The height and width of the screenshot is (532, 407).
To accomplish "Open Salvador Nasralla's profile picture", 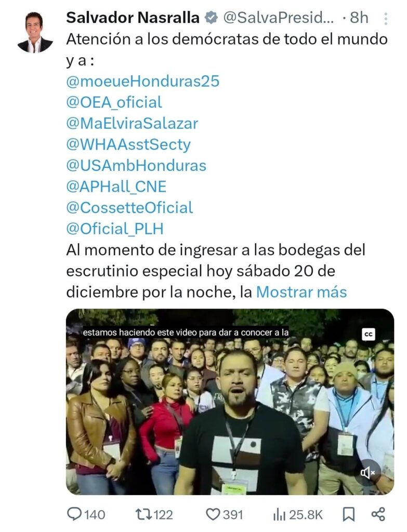I will pos(35,32).
